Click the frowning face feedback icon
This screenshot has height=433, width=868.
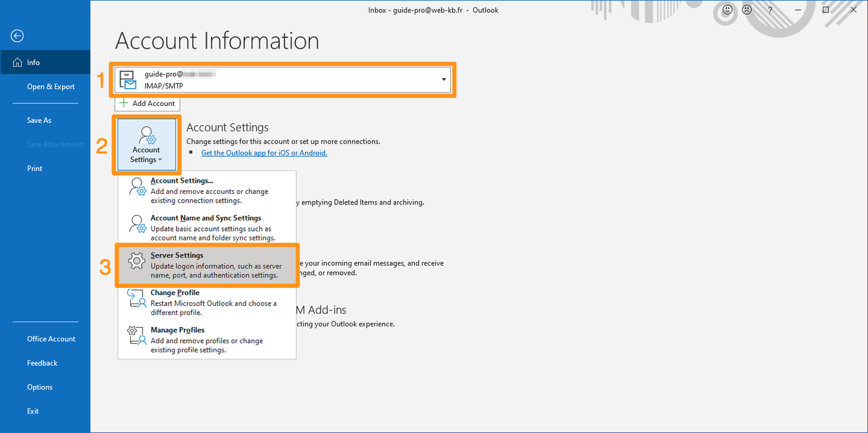pyautogui.click(x=747, y=10)
